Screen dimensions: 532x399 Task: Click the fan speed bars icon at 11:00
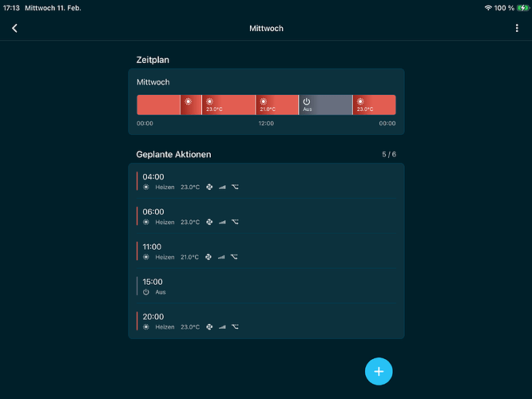[222, 257]
